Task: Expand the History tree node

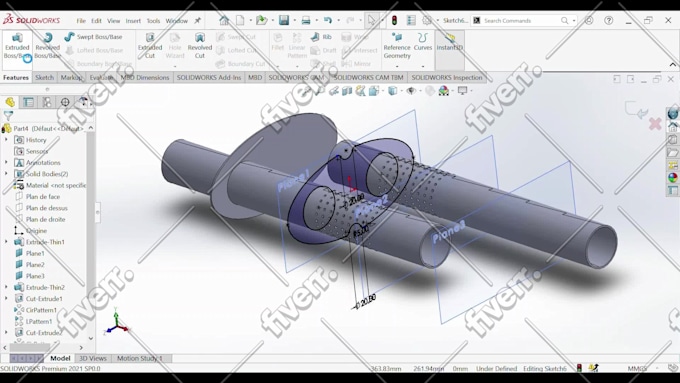Action: pos(6,140)
